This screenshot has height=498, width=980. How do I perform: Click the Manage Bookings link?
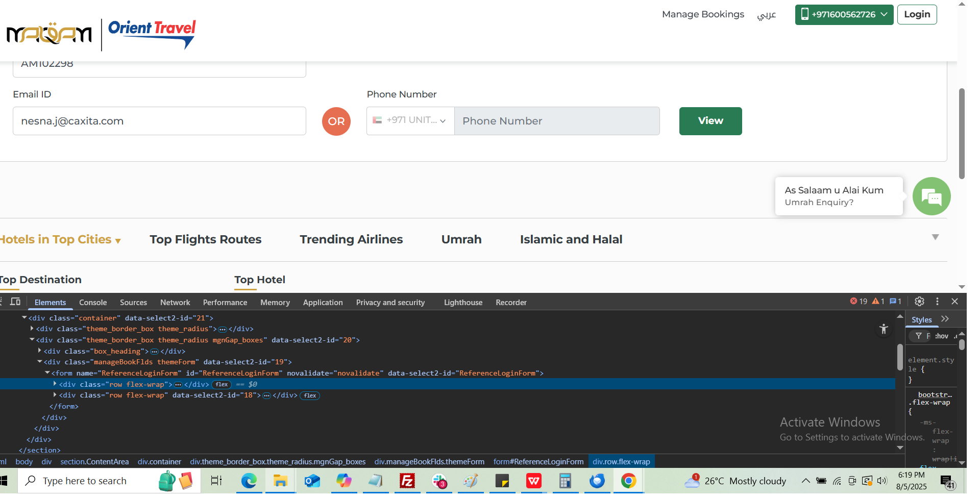click(x=702, y=14)
